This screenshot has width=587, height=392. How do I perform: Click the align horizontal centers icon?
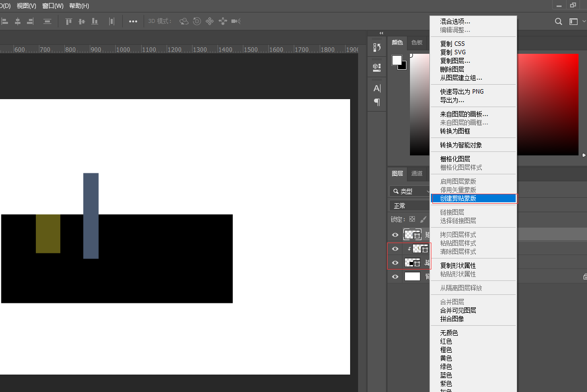(18, 21)
